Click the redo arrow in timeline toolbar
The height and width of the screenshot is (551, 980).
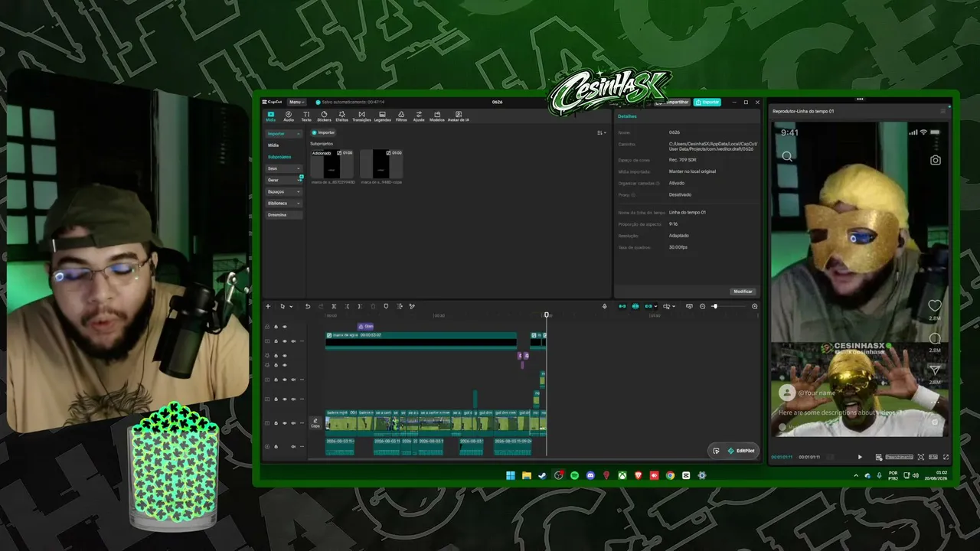point(321,306)
